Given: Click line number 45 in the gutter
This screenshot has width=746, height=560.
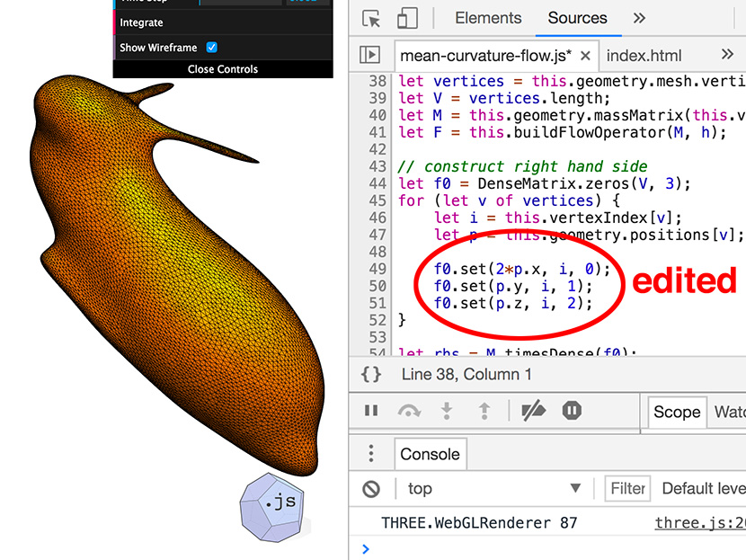Looking at the screenshot, I should (x=377, y=200).
